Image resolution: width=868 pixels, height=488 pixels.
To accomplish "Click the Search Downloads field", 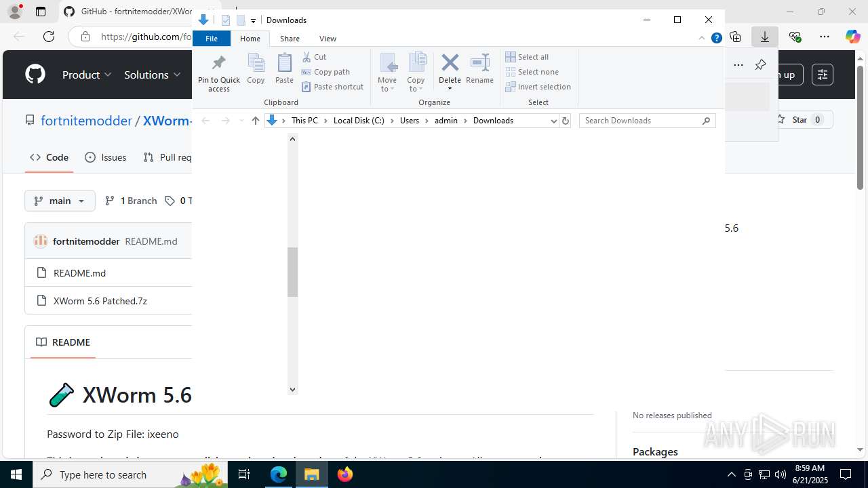I will pyautogui.click(x=648, y=121).
